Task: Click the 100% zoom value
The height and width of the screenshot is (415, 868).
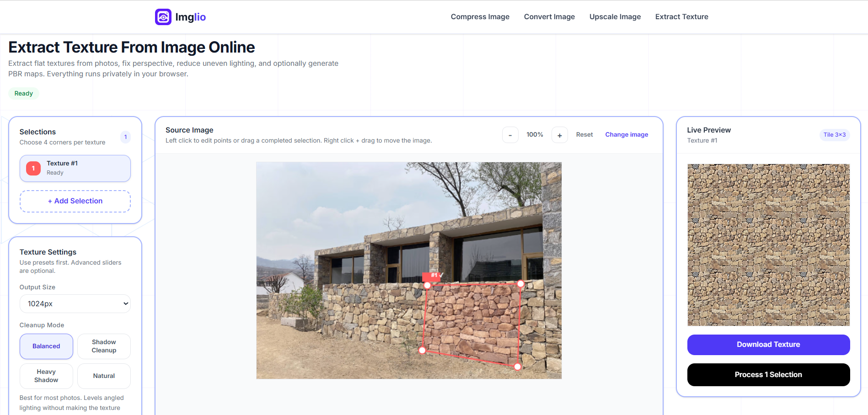Action: point(535,135)
